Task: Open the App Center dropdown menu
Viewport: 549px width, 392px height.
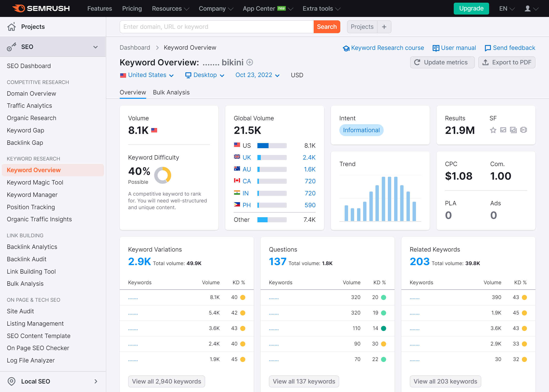Action: click(x=268, y=9)
